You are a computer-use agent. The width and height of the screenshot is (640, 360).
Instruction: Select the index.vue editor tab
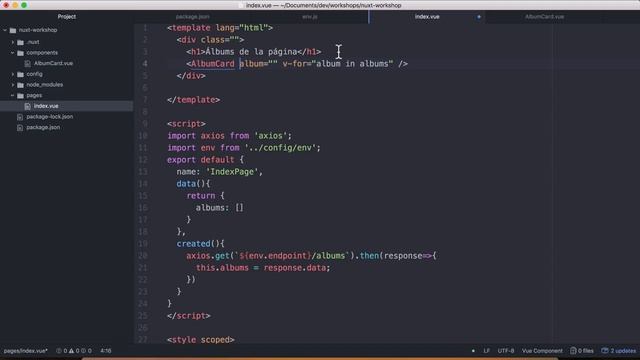[x=427, y=17]
